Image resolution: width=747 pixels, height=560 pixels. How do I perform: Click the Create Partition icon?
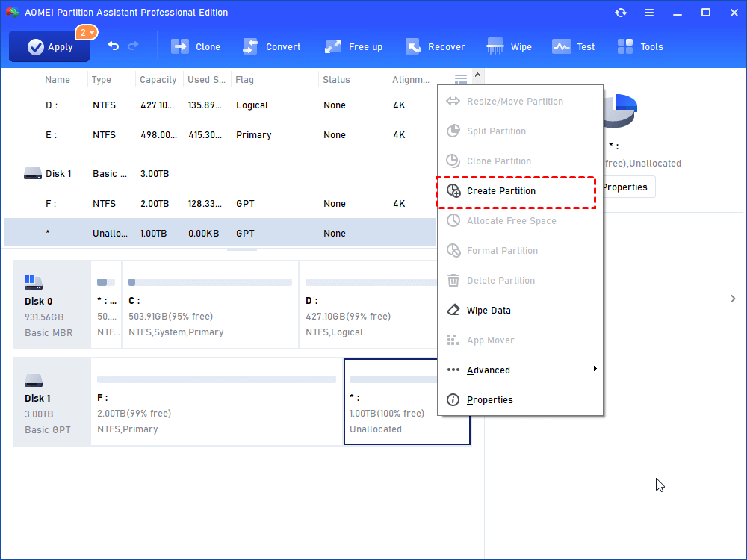tap(453, 191)
